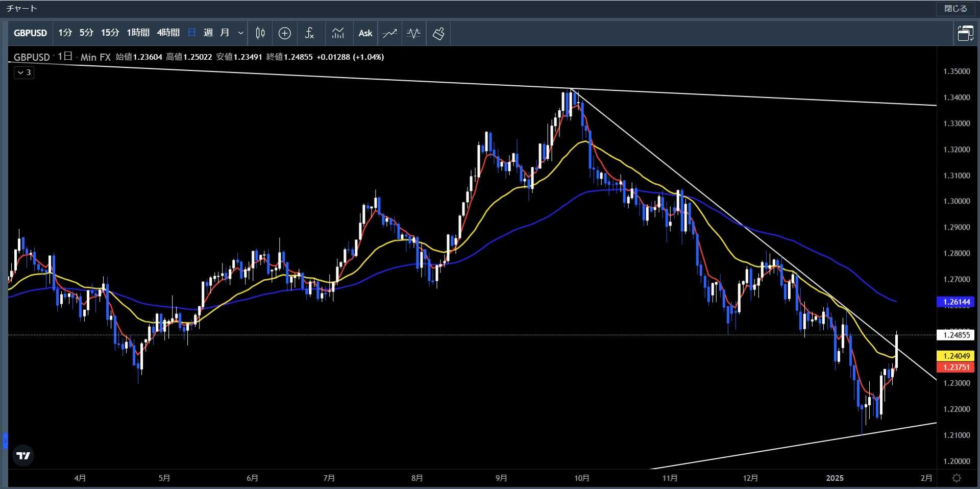
Task: Click the 4月 time axis label
Action: [x=80, y=478]
